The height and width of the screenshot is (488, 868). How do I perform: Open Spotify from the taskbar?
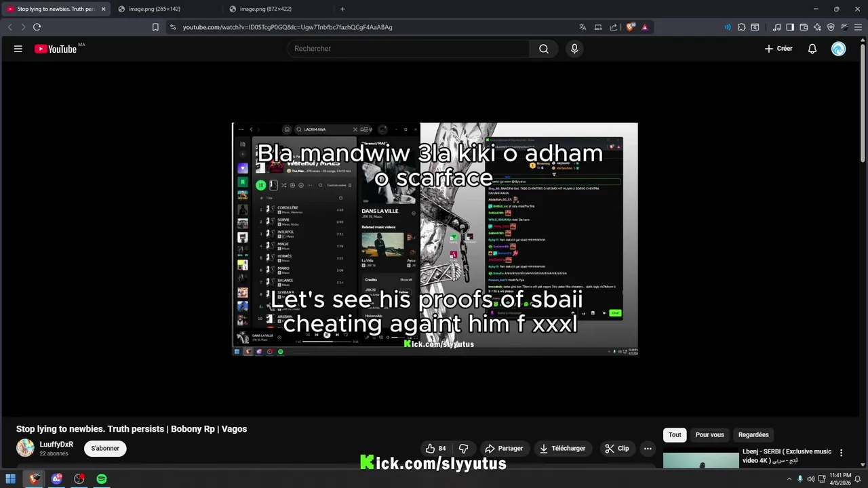pyautogui.click(x=102, y=479)
